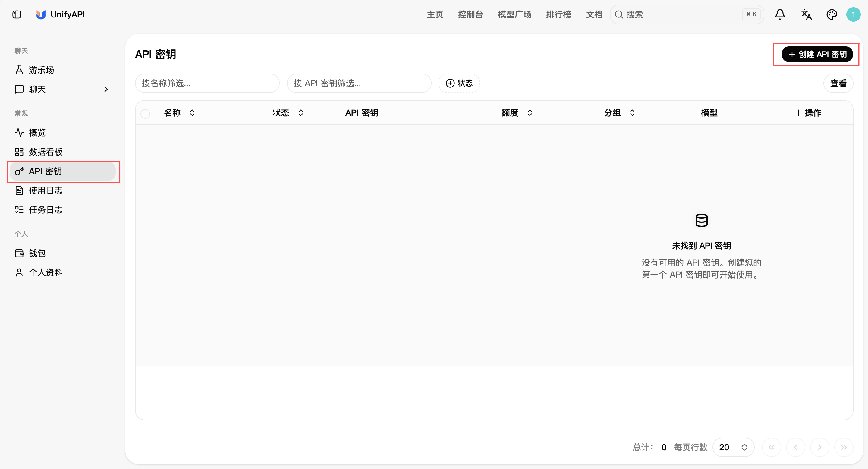The image size is (868, 469).
Task: Sort by 名称 column arrows
Action: 192,112
